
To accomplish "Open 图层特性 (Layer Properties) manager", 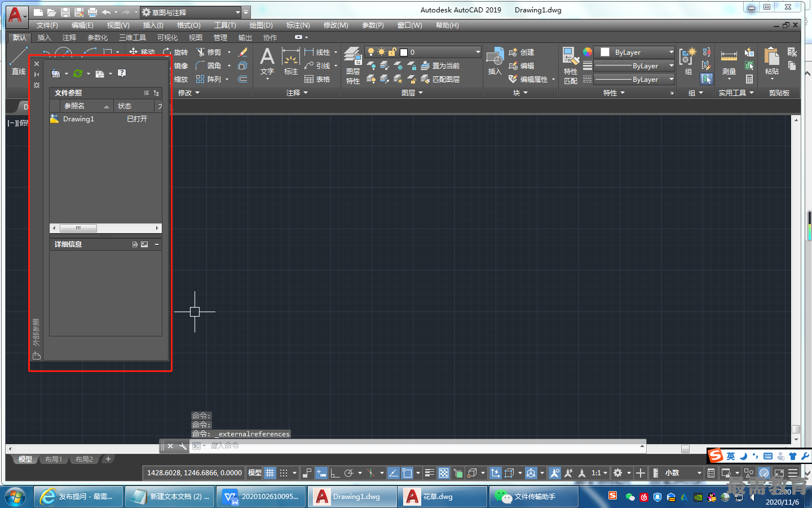I will click(353, 66).
